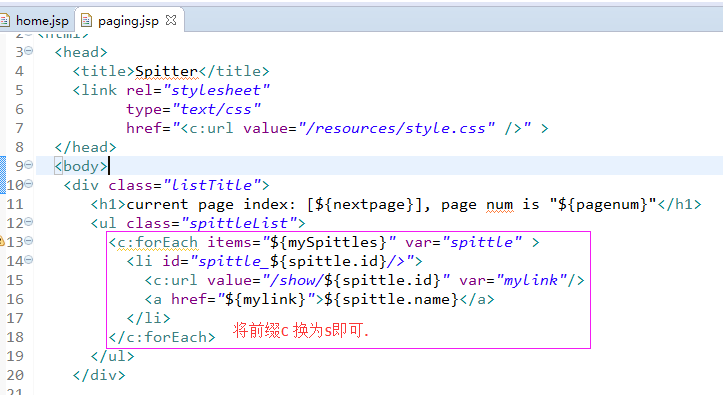Click the ${pagenum} expression
723x395 pixels.
pos(603,204)
